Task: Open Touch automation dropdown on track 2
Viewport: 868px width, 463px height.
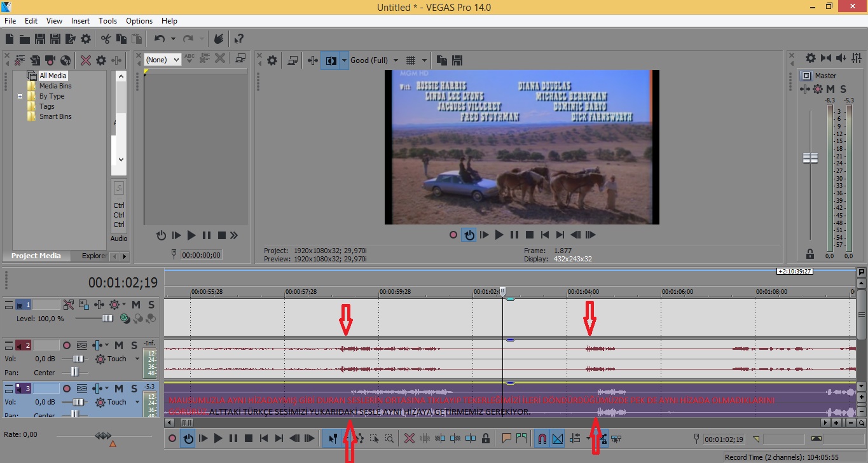Action: tap(138, 359)
